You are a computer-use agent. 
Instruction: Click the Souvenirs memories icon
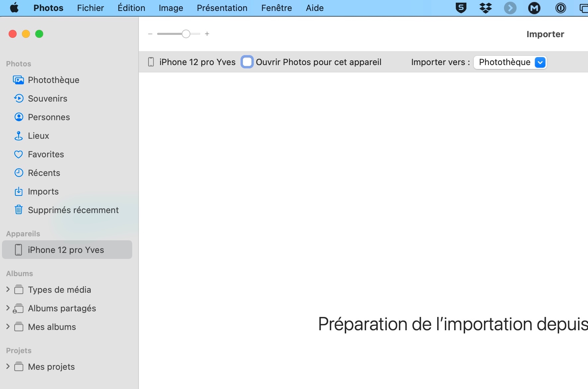(19, 99)
